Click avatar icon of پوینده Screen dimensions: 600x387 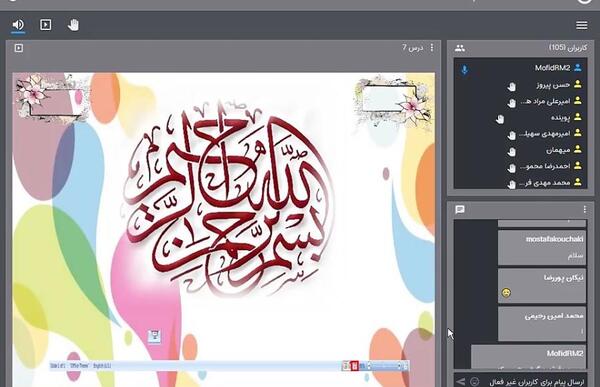click(578, 117)
